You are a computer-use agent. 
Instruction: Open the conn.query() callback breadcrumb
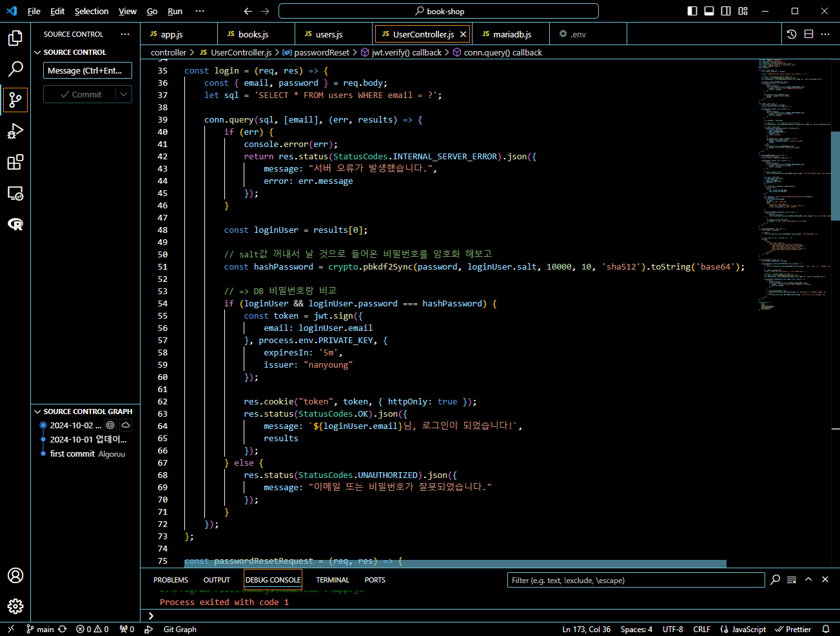click(x=503, y=53)
